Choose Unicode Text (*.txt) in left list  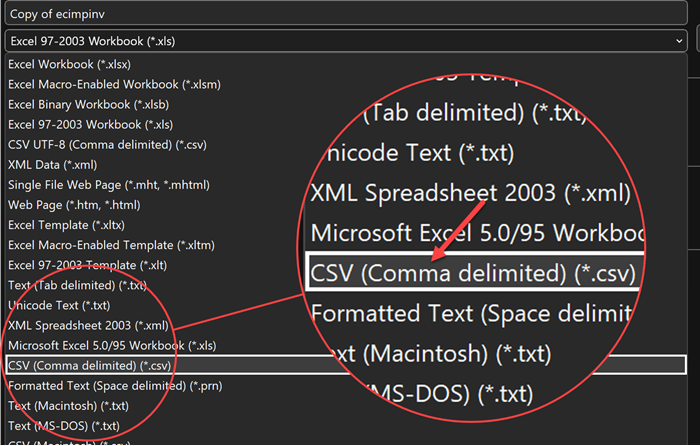coord(60,305)
